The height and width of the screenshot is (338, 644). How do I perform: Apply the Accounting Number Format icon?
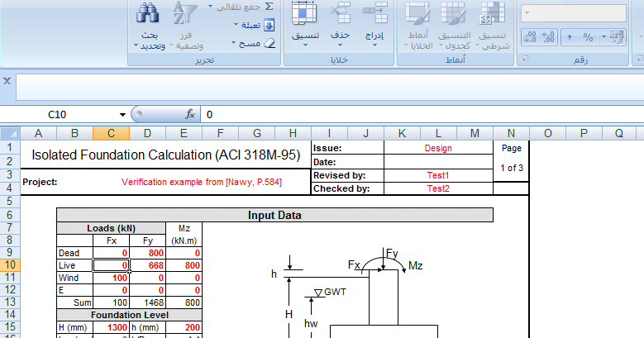617,37
